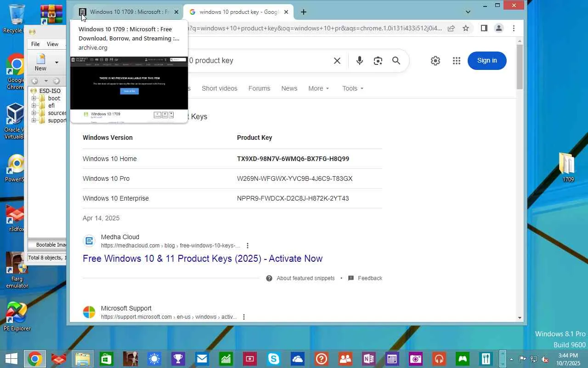Open the News results tab
The height and width of the screenshot is (368, 588).
point(289,88)
